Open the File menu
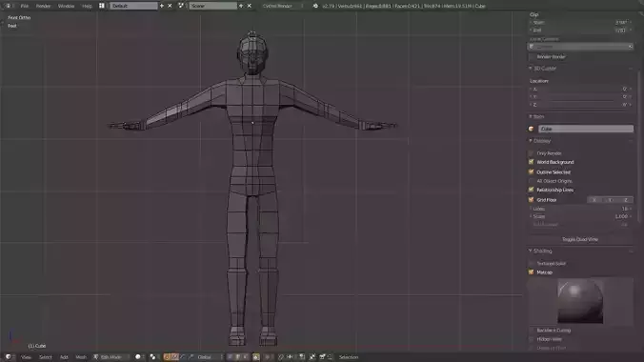The image size is (644, 362). point(25,6)
